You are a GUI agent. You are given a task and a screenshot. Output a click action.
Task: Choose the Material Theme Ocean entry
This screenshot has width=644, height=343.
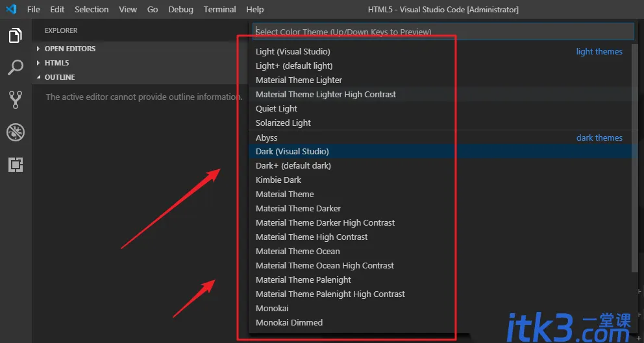tap(441, 251)
